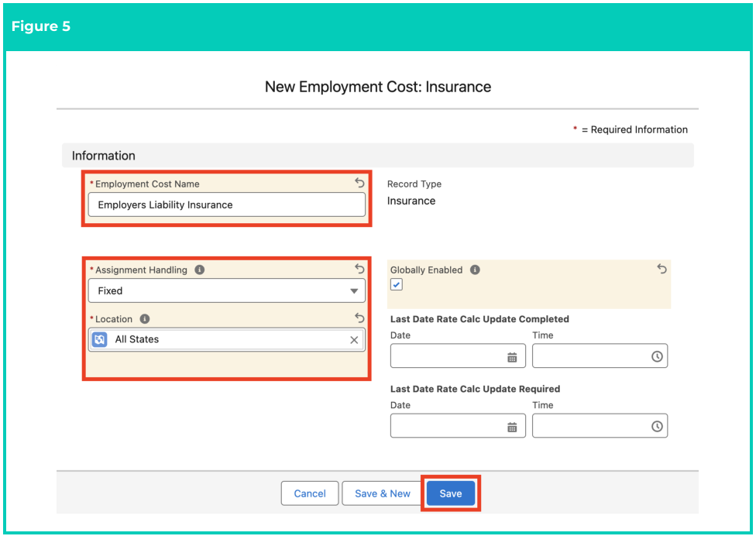Undo changes to Location field
Viewport: 756px width, 536px height.
(359, 318)
